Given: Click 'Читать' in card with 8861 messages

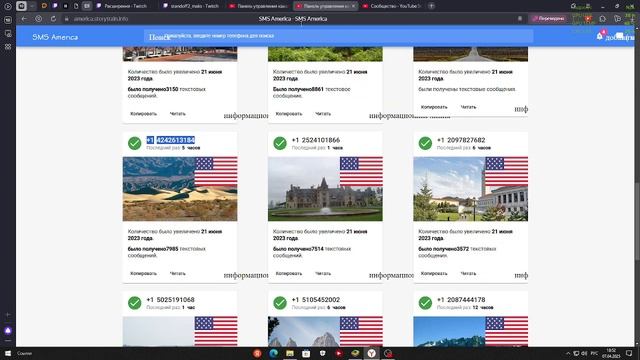Looking at the screenshot, I should click(x=323, y=114).
